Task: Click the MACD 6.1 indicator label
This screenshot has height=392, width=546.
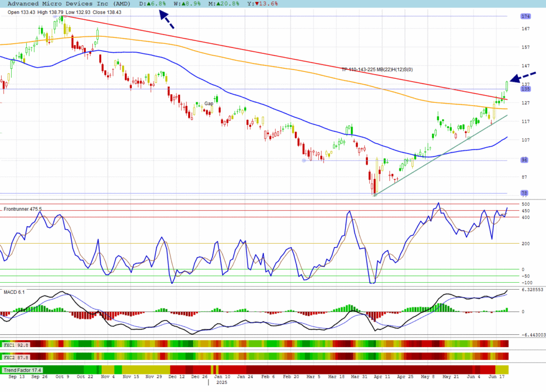Action: 14,292
